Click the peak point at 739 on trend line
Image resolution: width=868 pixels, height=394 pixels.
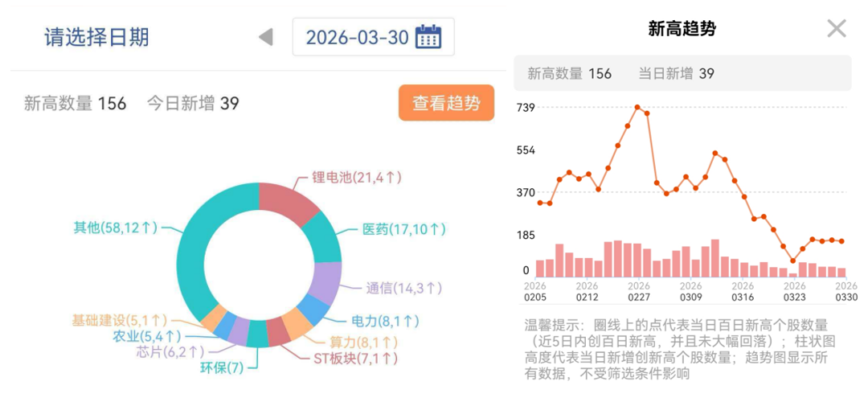click(637, 107)
